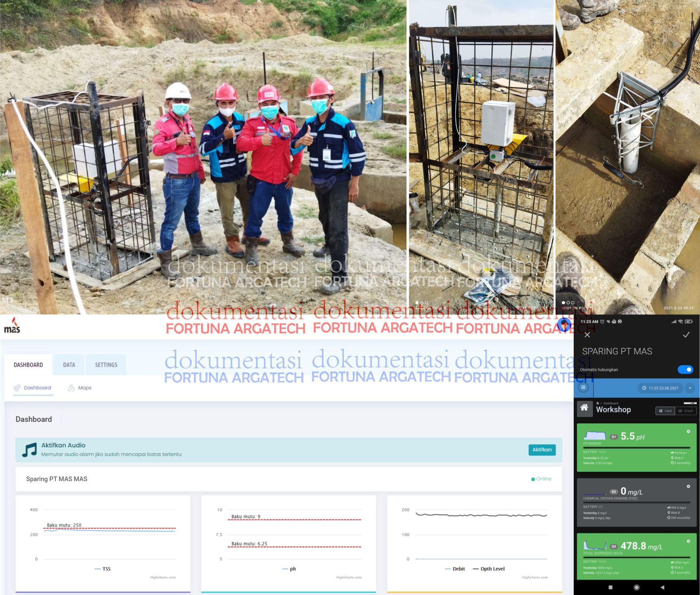Click the 'Baku mutu: 9' threshold label
This screenshot has height=595, width=700.
coord(246,516)
